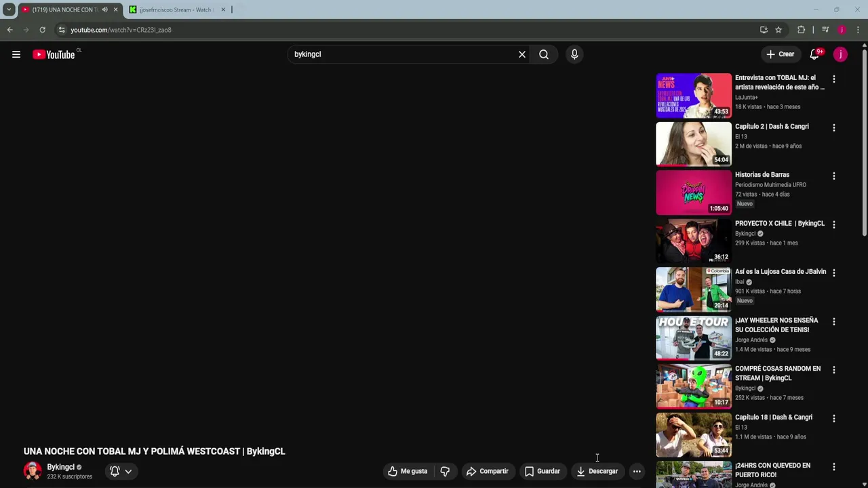
Task: Mute the YouTube tab via speaker icon
Action: [x=104, y=9]
